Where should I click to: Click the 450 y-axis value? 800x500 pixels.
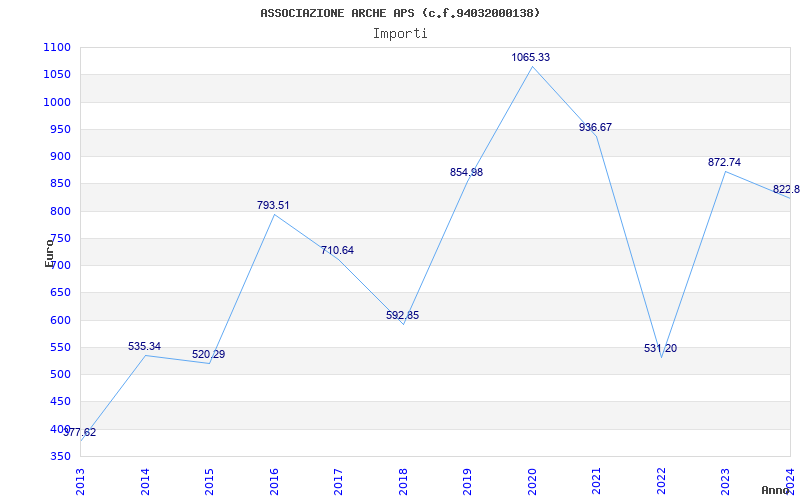coord(60,402)
